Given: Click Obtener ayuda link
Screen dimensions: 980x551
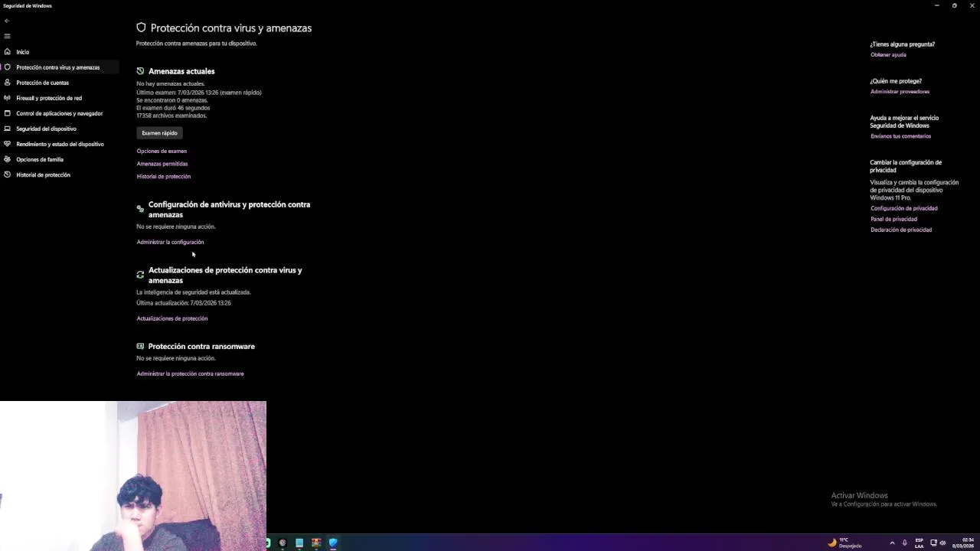Looking at the screenshot, I should click(x=888, y=55).
